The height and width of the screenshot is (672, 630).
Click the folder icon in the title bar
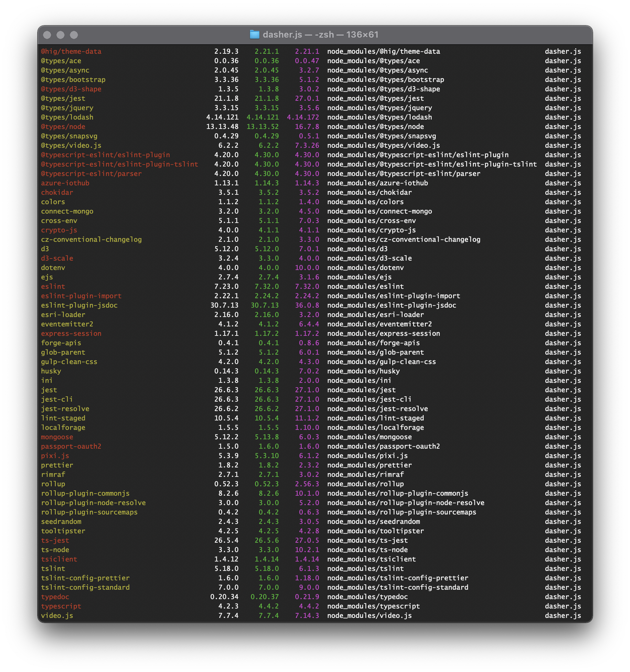coord(254,35)
